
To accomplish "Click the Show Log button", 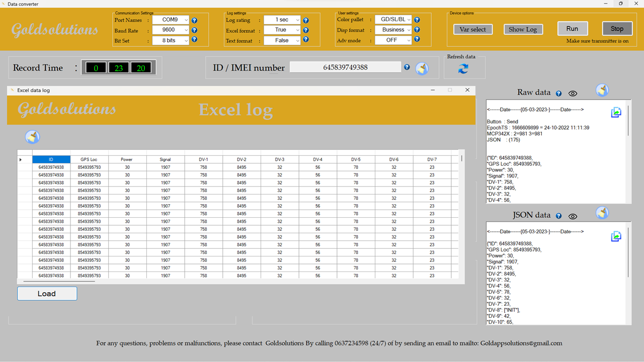I will coord(523,29).
